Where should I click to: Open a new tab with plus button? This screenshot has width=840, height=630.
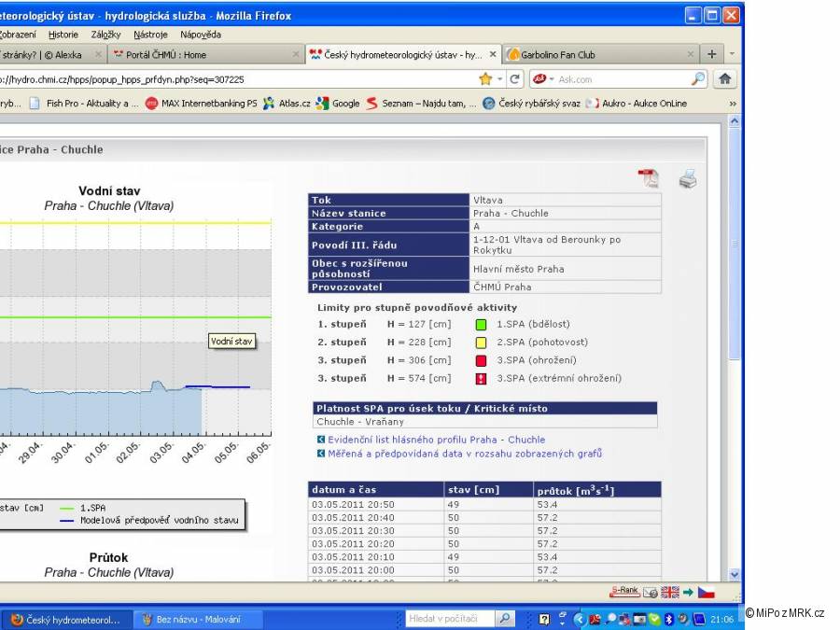(x=711, y=54)
